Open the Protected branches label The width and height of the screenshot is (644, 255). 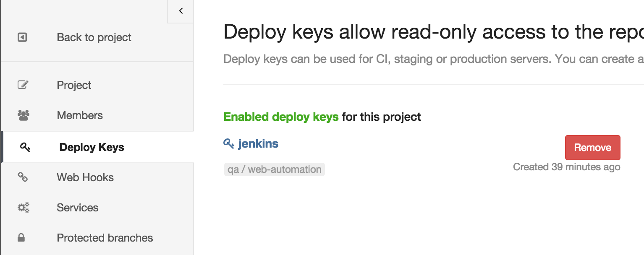(x=105, y=238)
